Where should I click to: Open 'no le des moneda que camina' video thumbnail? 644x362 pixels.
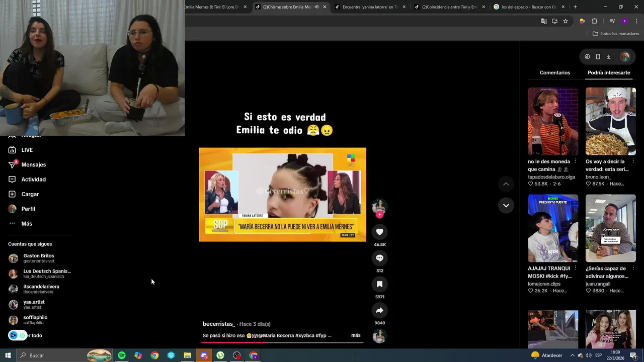[x=553, y=121]
